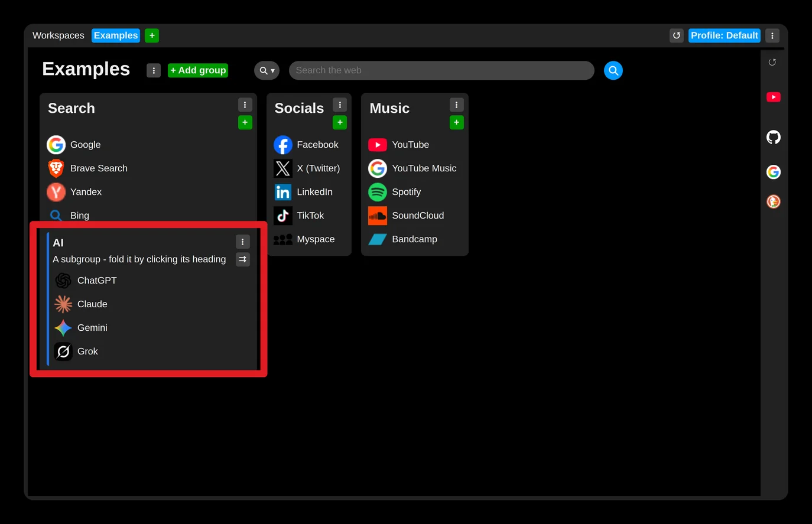812x524 pixels.
Task: Open the Facebook link
Action: pyautogui.click(x=317, y=145)
